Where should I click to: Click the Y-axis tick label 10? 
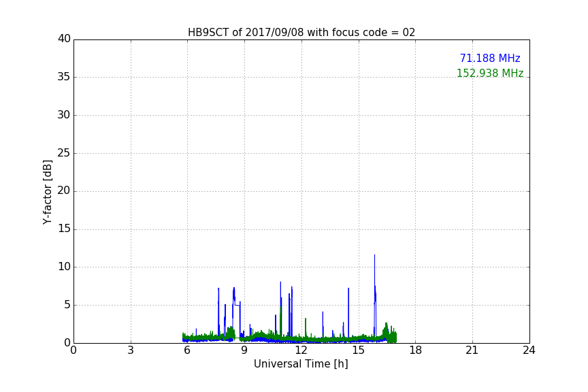click(64, 267)
